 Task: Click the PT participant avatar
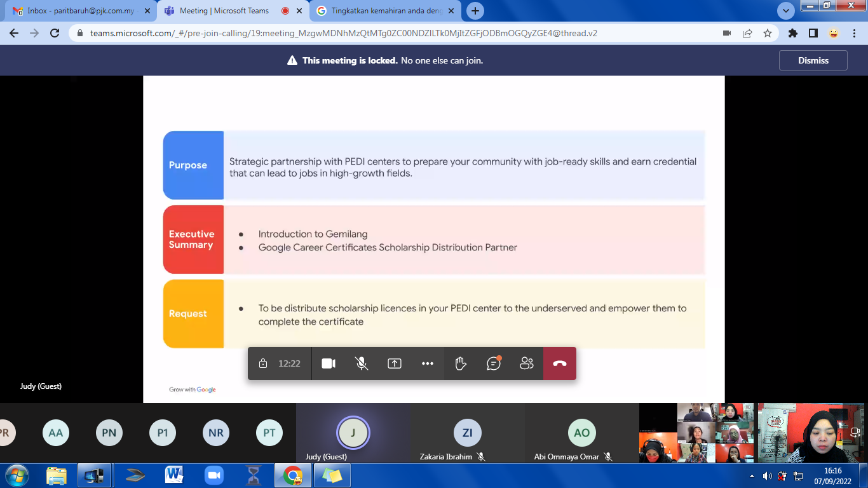[269, 433]
